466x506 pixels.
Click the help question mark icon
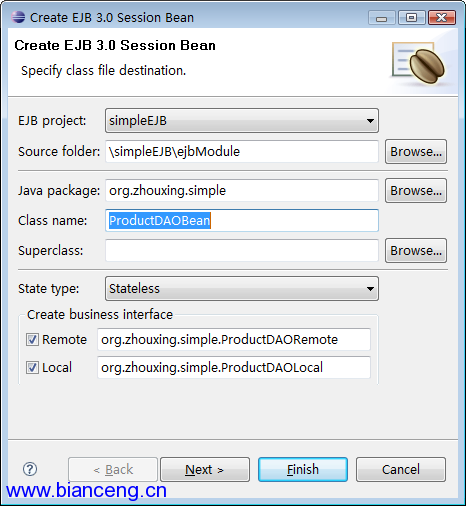(x=30, y=469)
